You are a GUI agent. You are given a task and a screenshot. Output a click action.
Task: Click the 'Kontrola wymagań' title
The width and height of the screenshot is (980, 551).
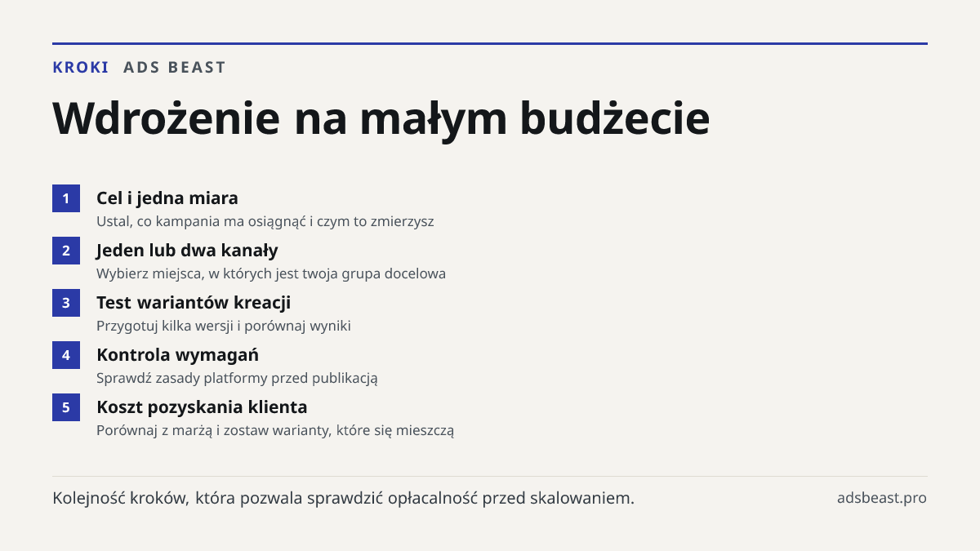(178, 355)
